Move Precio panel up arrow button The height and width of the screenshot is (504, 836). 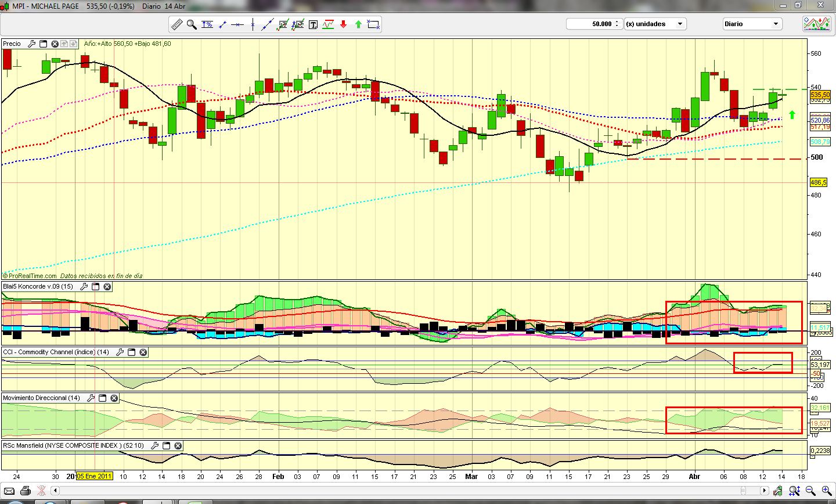[64, 44]
